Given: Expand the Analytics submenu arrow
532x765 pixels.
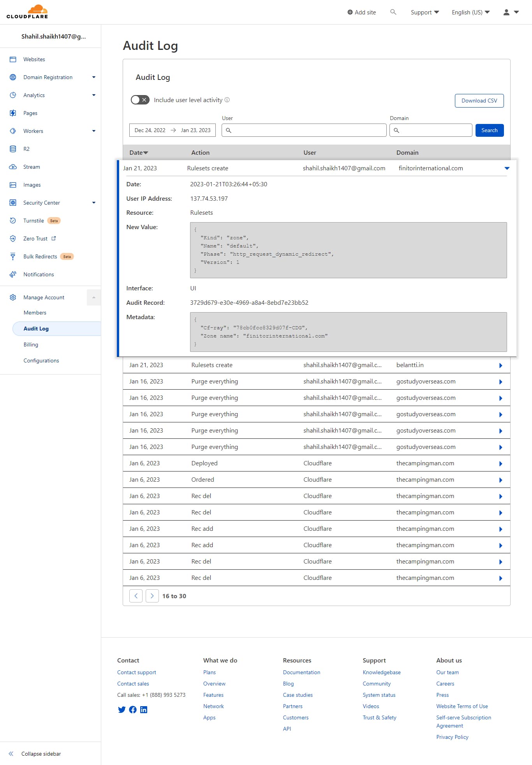Looking at the screenshot, I should [94, 95].
